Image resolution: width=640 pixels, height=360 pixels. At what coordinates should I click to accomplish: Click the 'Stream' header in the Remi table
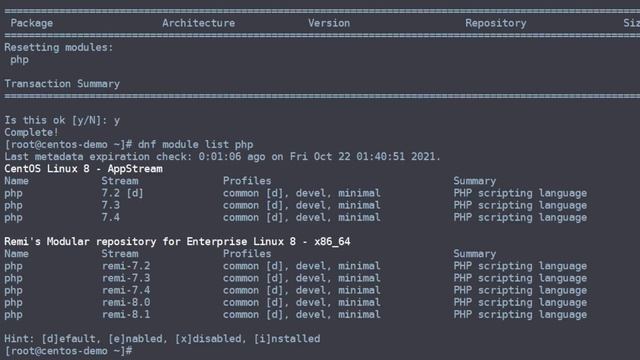pyautogui.click(x=120, y=254)
